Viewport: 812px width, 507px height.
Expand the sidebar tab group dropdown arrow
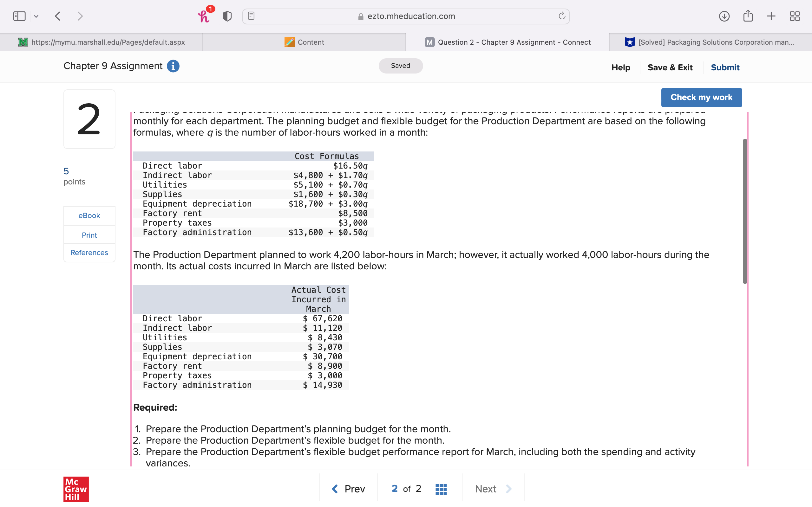[x=36, y=16]
